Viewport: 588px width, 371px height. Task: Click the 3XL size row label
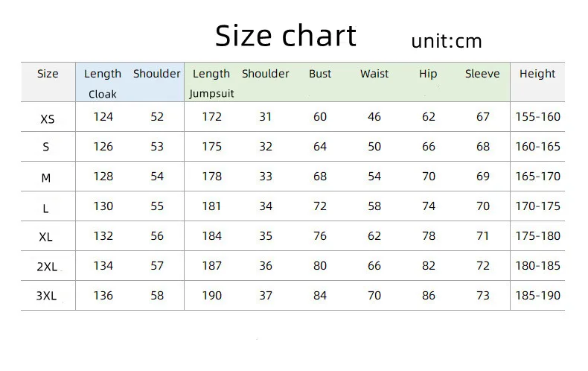(46, 296)
